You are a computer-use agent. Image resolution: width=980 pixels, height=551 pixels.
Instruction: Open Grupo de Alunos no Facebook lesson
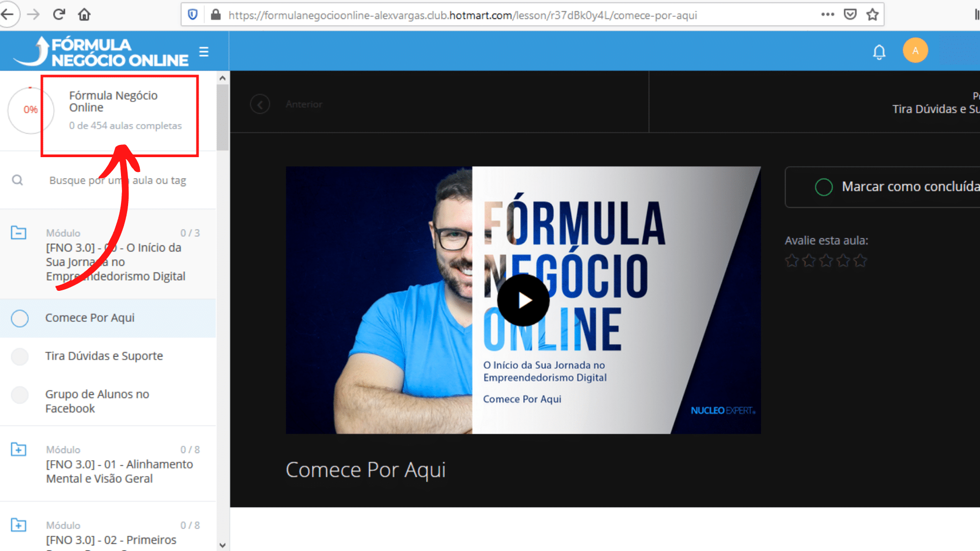click(x=97, y=402)
